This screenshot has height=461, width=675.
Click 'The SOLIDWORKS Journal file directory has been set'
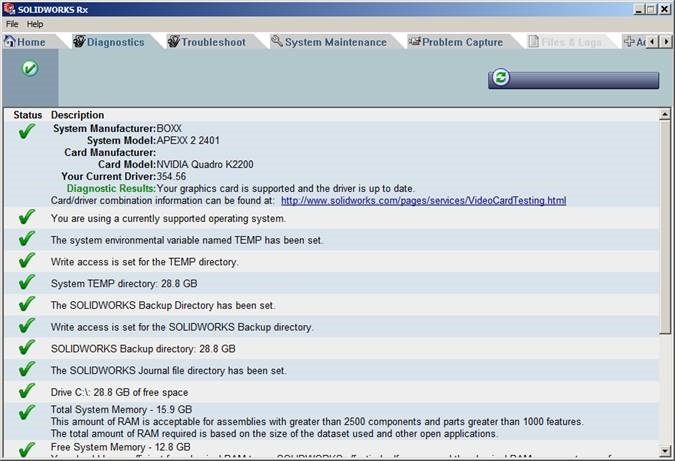pyautogui.click(x=169, y=371)
